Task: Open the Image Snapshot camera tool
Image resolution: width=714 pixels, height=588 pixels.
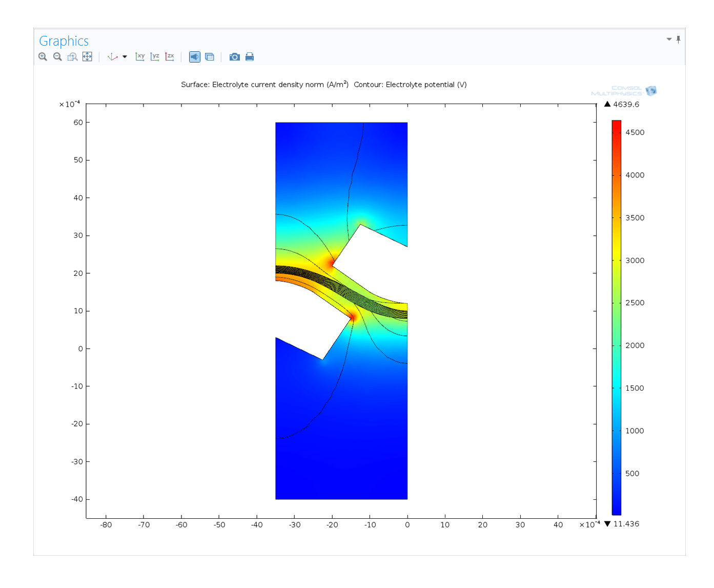Action: 234,56
